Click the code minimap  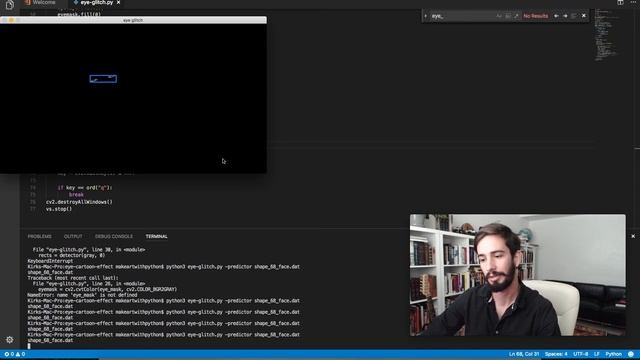click(607, 35)
